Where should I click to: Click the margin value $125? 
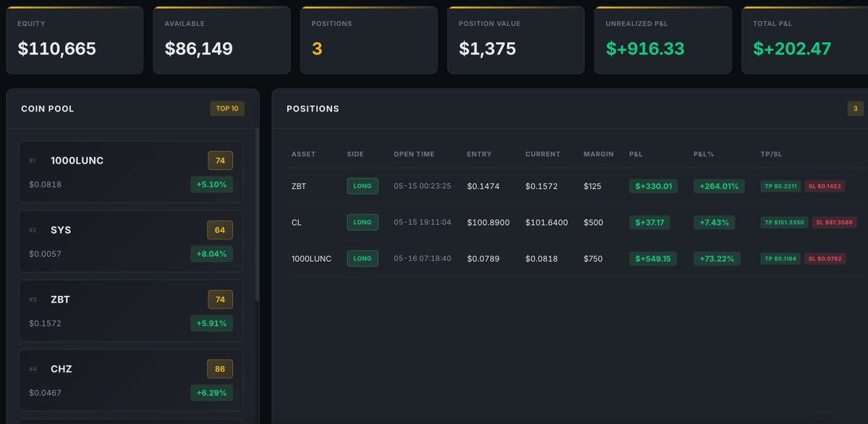(x=592, y=186)
